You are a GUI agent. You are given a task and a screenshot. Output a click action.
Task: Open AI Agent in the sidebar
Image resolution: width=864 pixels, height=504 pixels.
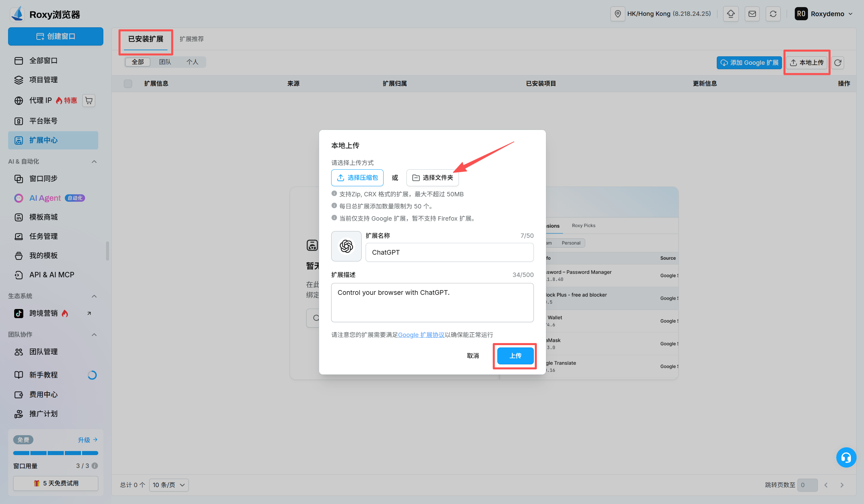click(x=53, y=198)
